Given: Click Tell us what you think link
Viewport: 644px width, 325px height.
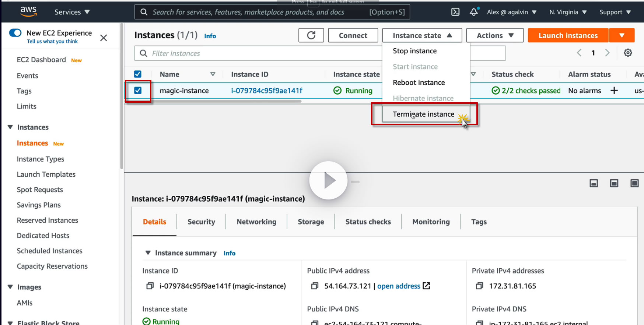Looking at the screenshot, I should (x=52, y=41).
